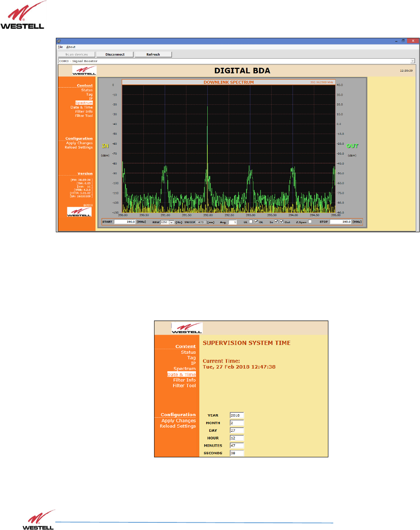This screenshot has width=420, height=530.
Task: Click the Westell logo beside DIGITAL BDA header
Action: [84, 70]
